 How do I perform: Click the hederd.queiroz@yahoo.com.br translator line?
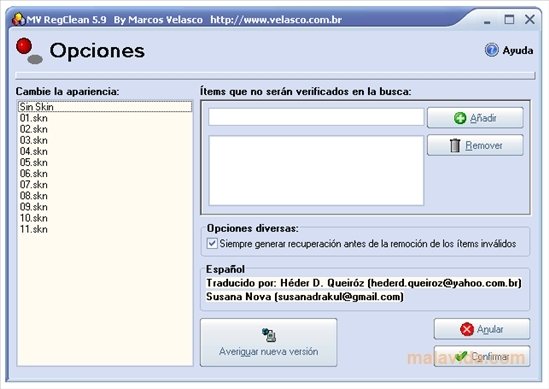[x=364, y=283]
